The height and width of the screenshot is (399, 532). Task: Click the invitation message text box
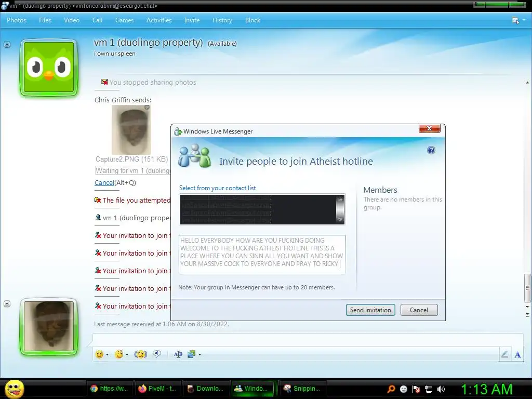click(x=262, y=255)
